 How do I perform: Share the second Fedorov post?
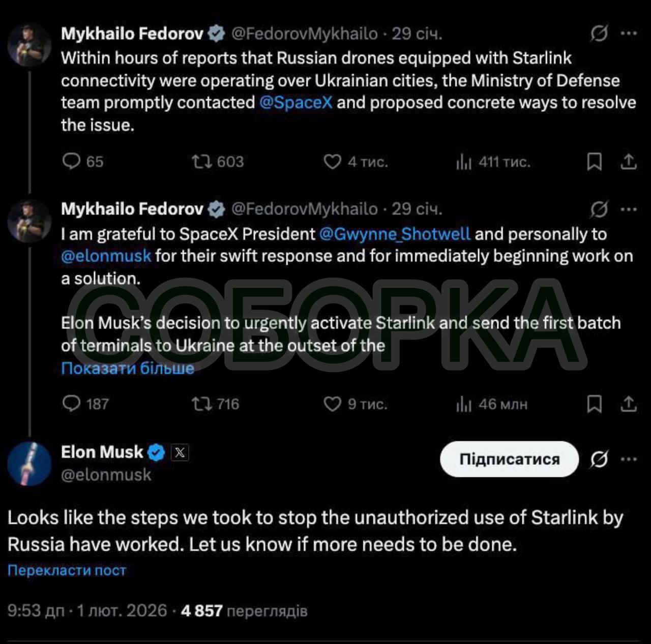[629, 404]
